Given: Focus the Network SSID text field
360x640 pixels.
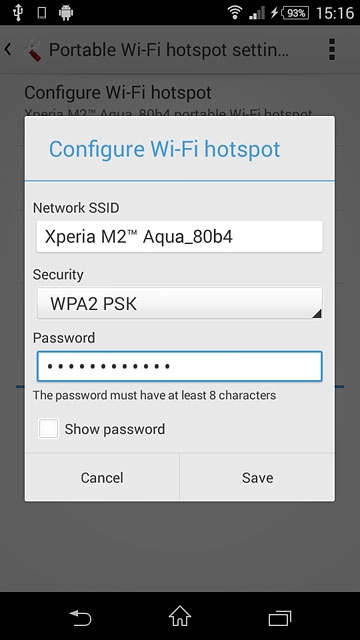Looking at the screenshot, I should tap(180, 236).
